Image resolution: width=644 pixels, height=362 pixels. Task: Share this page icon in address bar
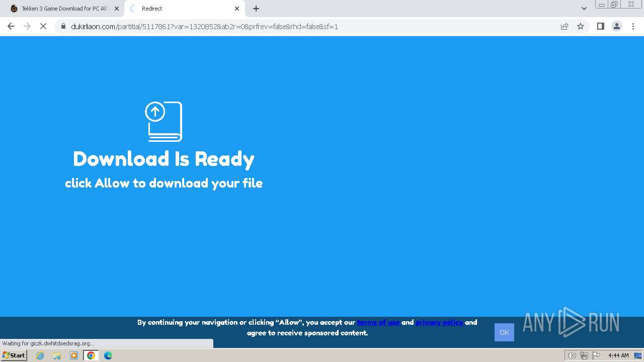[x=565, y=26]
